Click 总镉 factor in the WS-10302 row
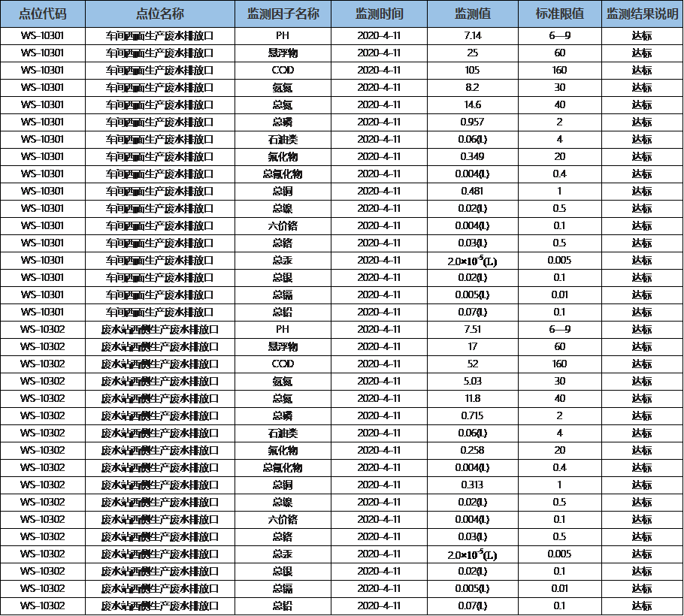 pos(283,588)
